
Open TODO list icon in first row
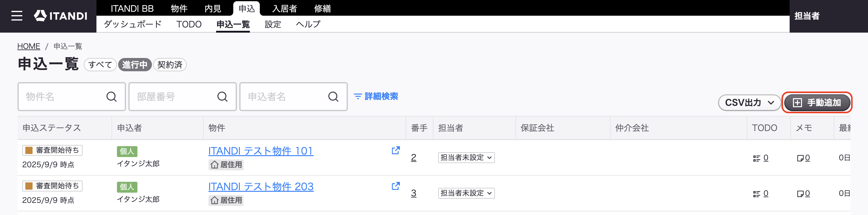(757, 158)
